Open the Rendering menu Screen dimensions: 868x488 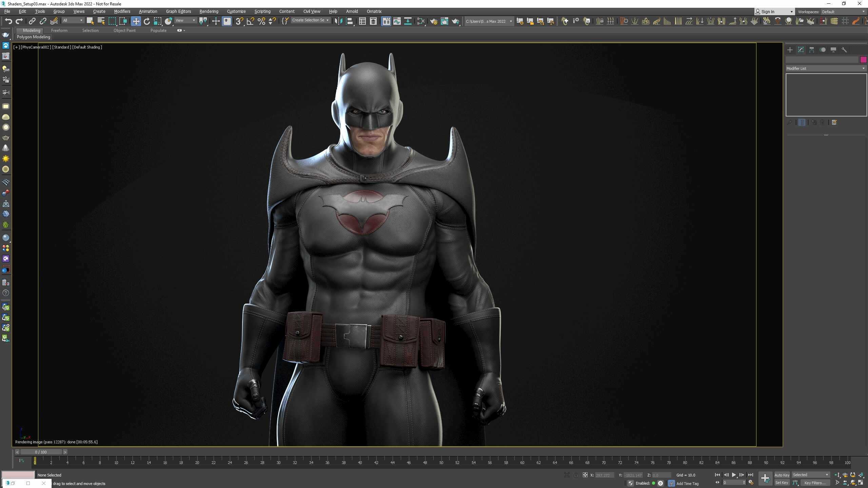click(x=209, y=12)
